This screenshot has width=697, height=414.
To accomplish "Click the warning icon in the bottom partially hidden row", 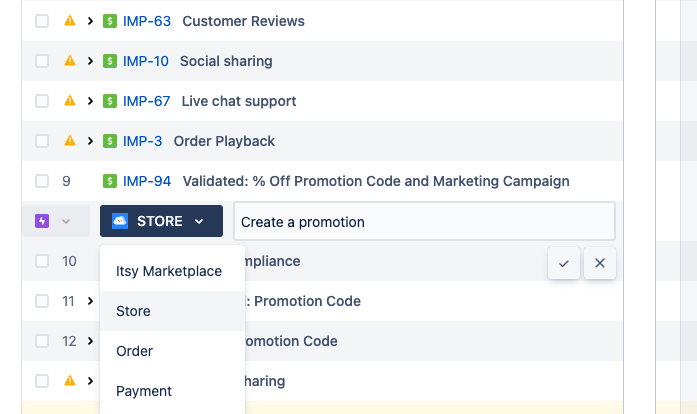I will coord(70,381).
